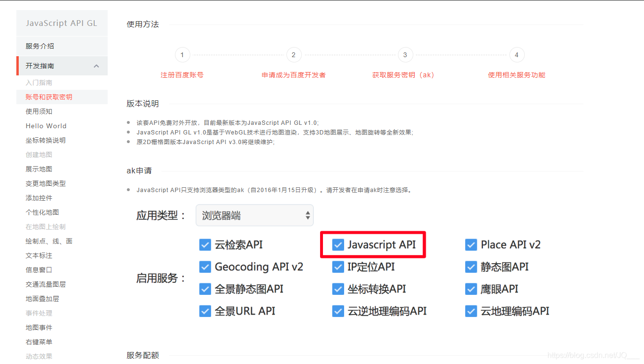Click the 版本说明 section heading
Viewport: 644px width, 364px height.
[x=143, y=104]
